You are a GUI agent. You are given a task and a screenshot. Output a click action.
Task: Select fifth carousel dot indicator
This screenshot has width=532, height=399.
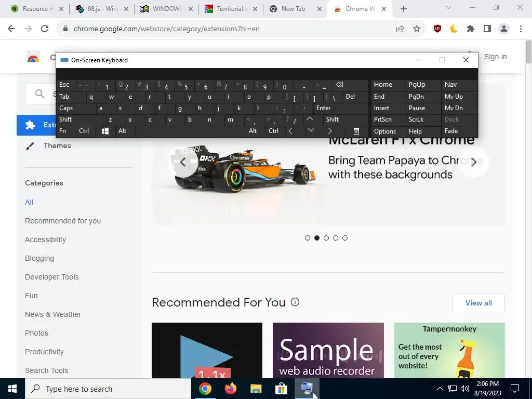345,238
